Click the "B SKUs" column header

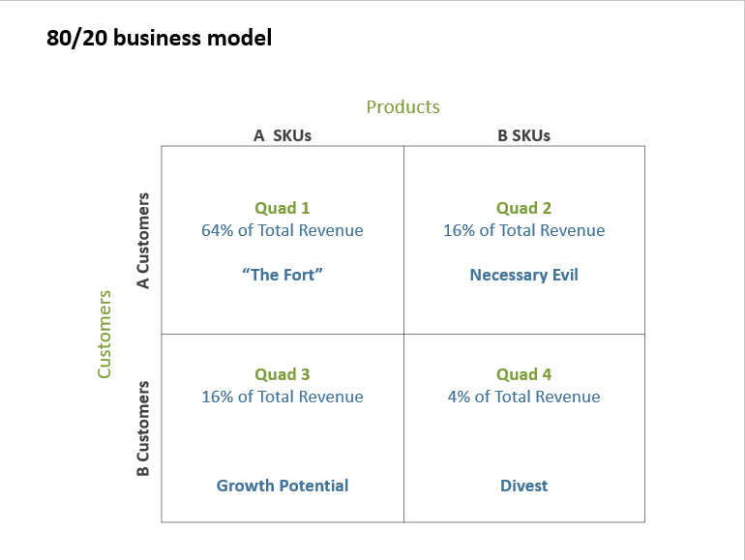pos(523,135)
